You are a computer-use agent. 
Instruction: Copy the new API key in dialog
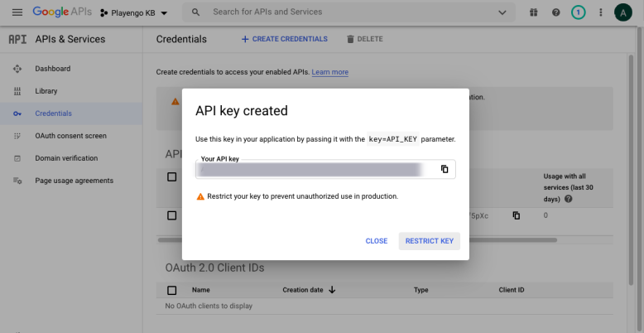pyautogui.click(x=445, y=169)
